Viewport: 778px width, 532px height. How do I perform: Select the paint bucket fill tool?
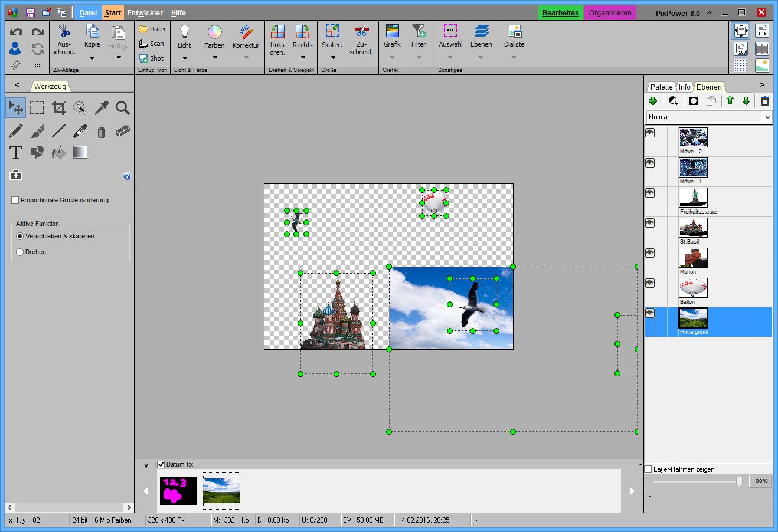coord(58,152)
